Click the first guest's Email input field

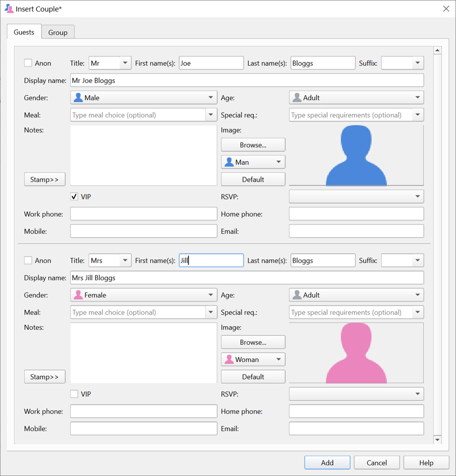tap(356, 231)
